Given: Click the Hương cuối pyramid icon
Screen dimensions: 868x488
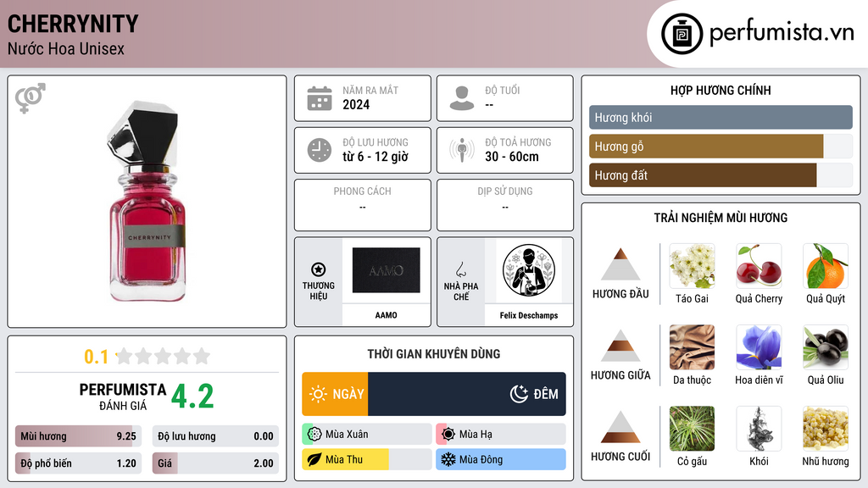Looking at the screenshot, I should pos(620,427).
